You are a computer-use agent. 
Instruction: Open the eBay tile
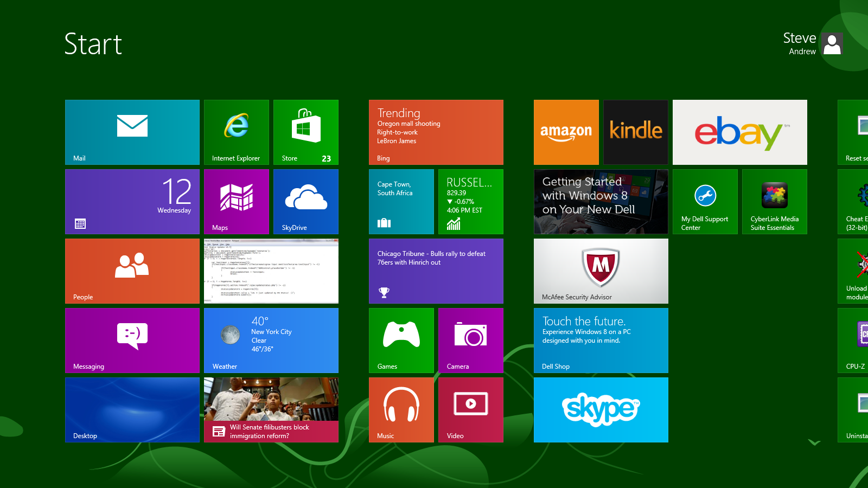[739, 132]
